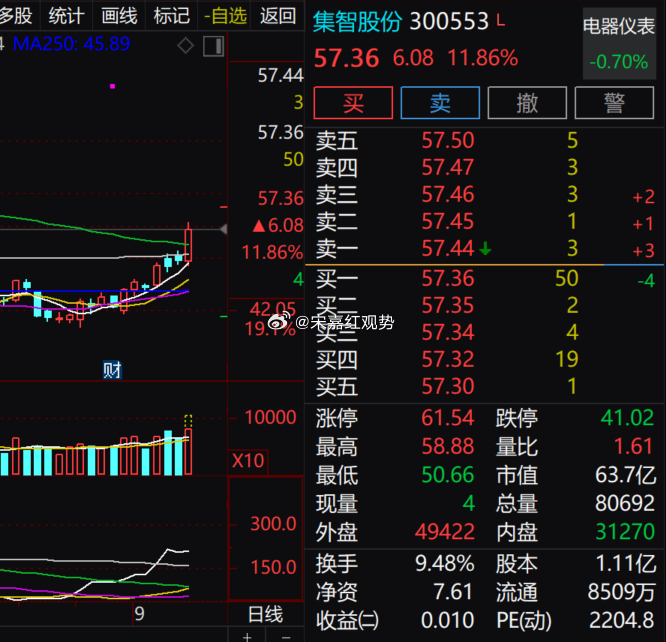The height and width of the screenshot is (642, 666).
Task: Click the X10 volume scale label
Action: (248, 461)
